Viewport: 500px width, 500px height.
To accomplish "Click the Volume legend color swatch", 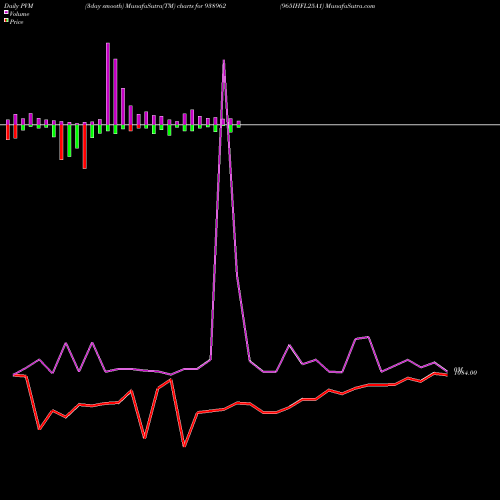I will (6, 13).
